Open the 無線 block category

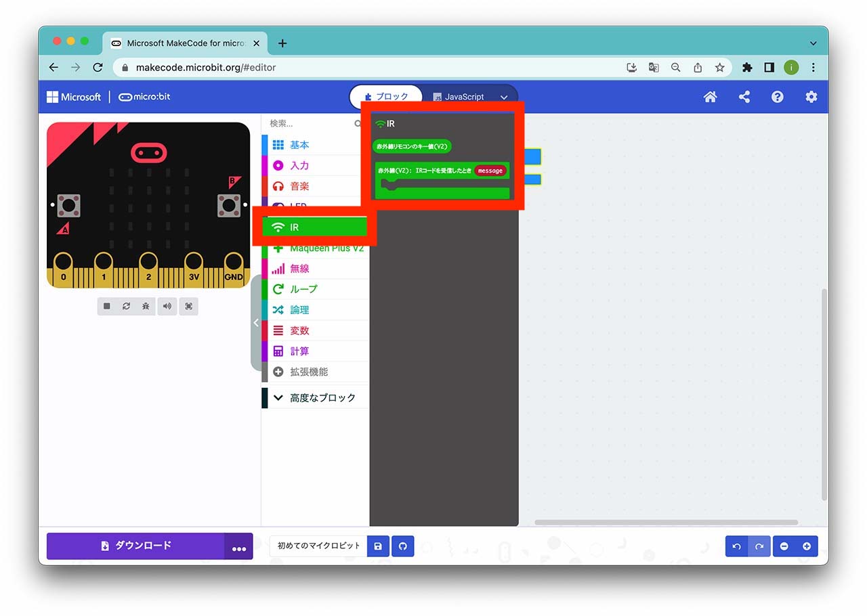click(316, 269)
